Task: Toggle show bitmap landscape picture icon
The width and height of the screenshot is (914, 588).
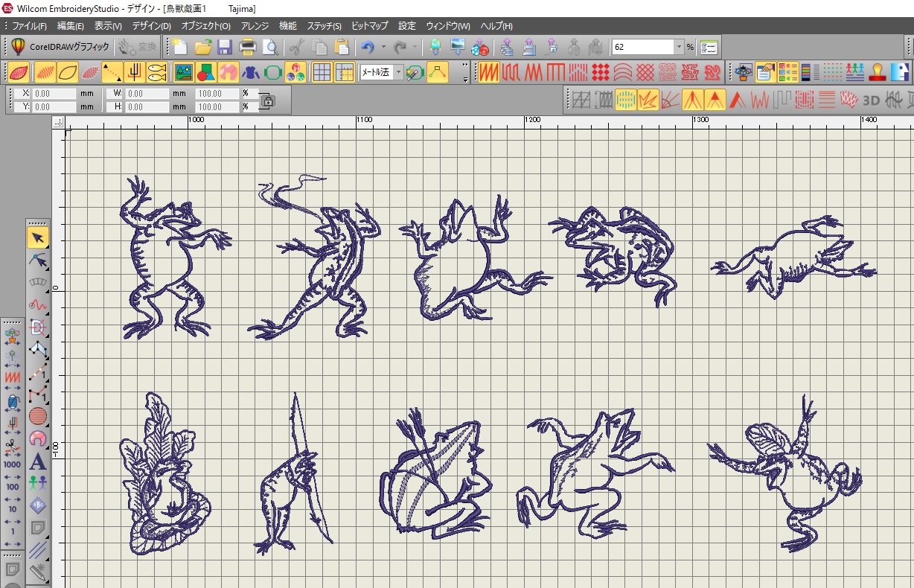Action: click(183, 72)
